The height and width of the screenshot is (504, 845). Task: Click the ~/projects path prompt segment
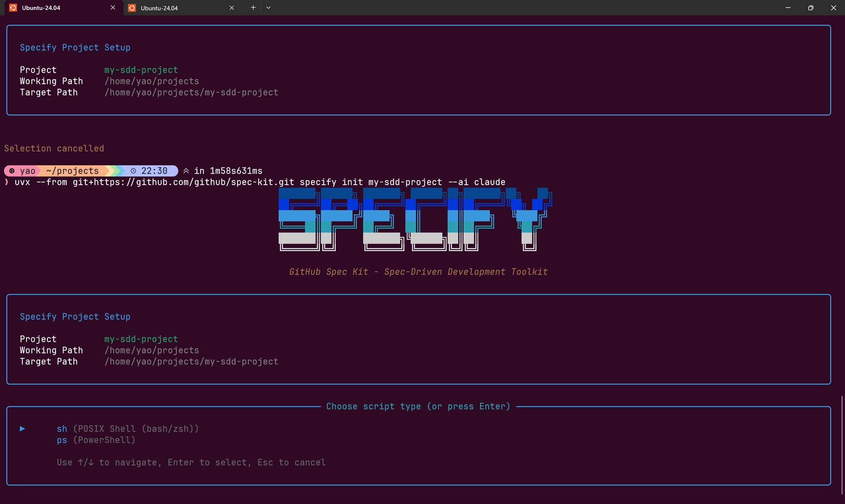coord(73,171)
